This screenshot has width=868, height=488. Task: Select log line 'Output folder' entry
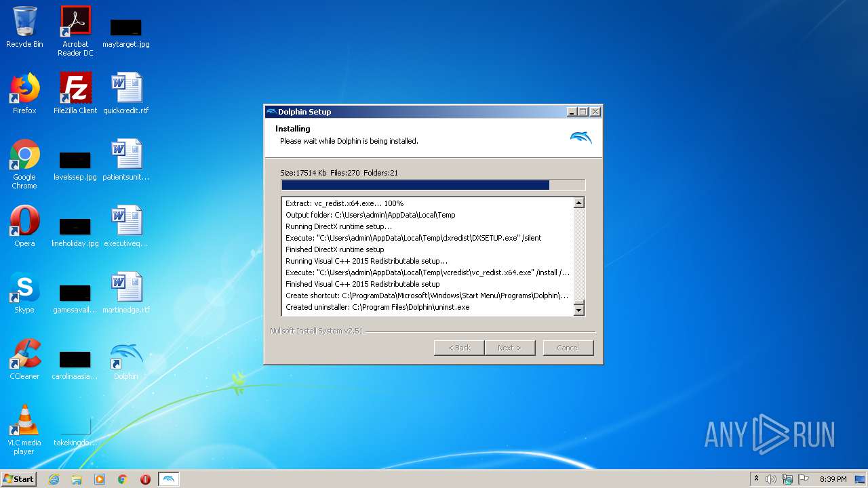tap(370, 215)
